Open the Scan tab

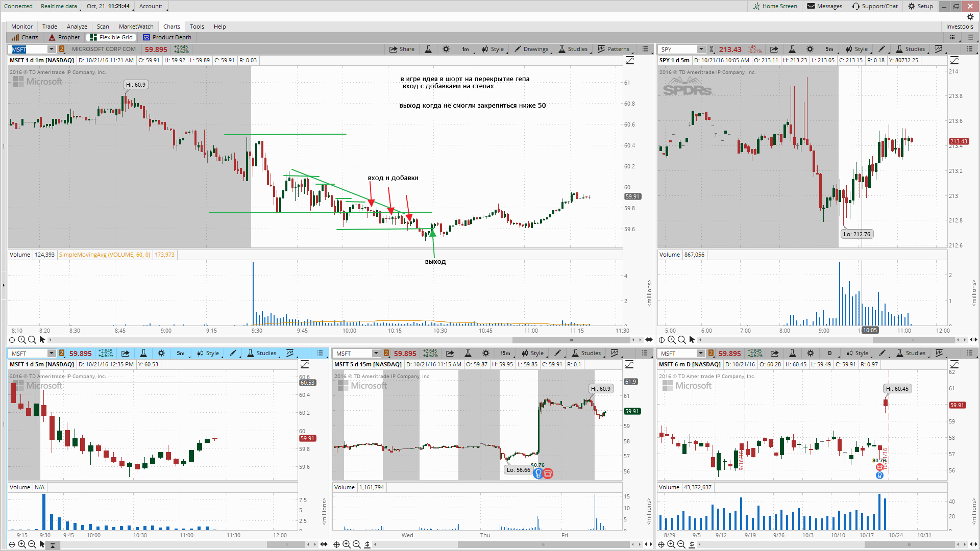103,27
